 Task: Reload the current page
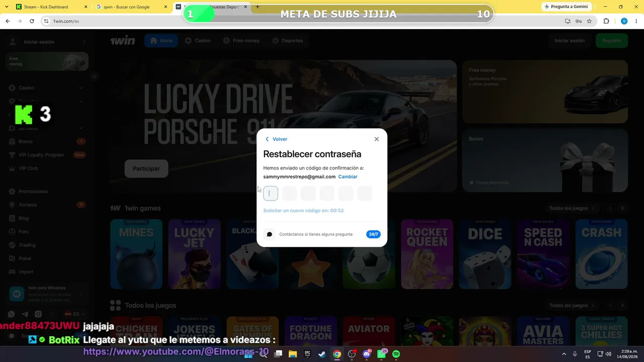click(x=32, y=21)
